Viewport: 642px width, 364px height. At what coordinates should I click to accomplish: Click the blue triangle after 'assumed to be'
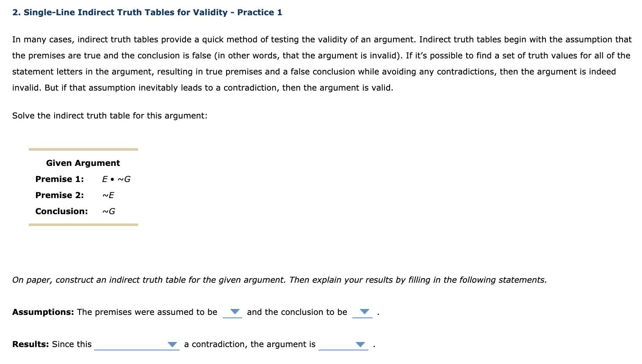coord(232,312)
